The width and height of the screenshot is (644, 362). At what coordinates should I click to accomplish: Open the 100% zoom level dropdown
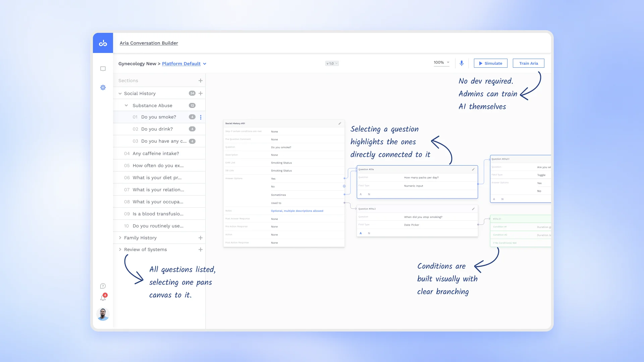point(441,63)
